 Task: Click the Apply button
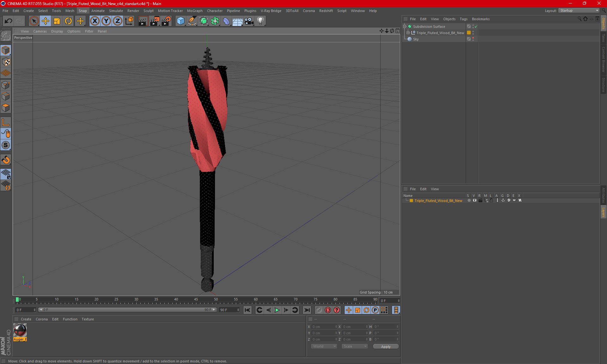coord(386,347)
